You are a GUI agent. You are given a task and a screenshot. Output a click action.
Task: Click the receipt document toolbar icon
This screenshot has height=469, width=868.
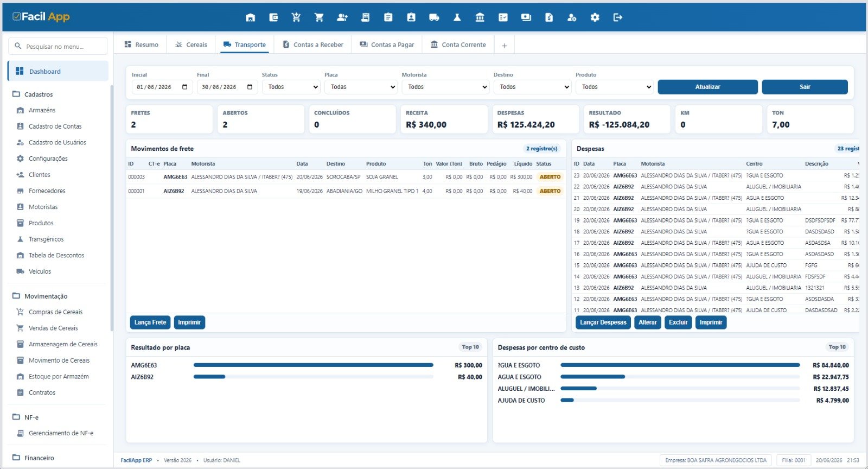click(x=365, y=17)
